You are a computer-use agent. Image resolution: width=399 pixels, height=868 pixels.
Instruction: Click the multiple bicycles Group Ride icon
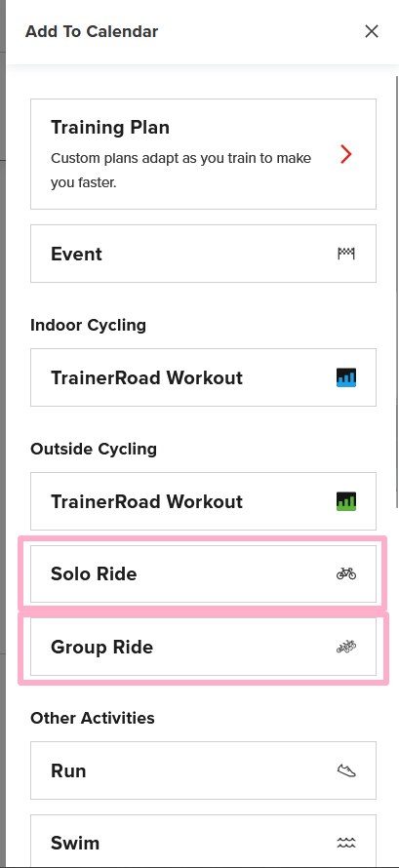click(346, 647)
